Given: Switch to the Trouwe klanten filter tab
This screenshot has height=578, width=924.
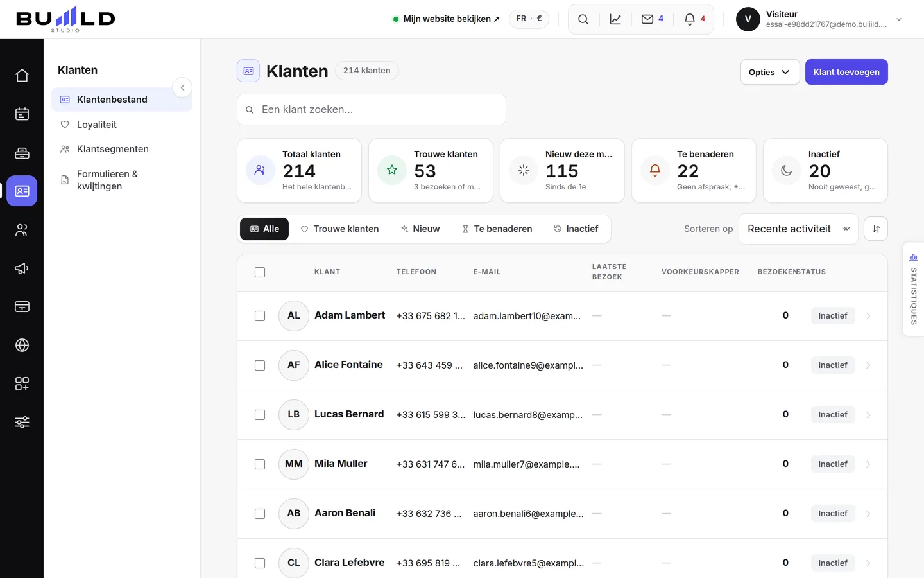Looking at the screenshot, I should [x=339, y=229].
